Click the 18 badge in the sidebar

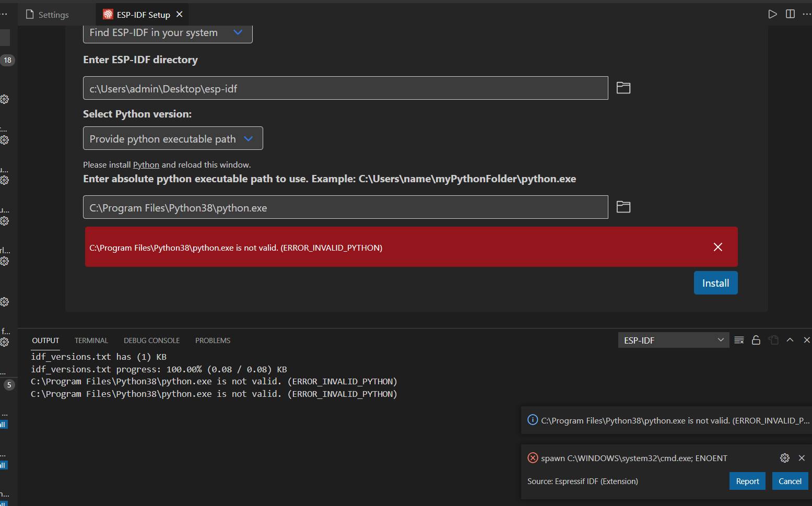pyautogui.click(x=7, y=60)
